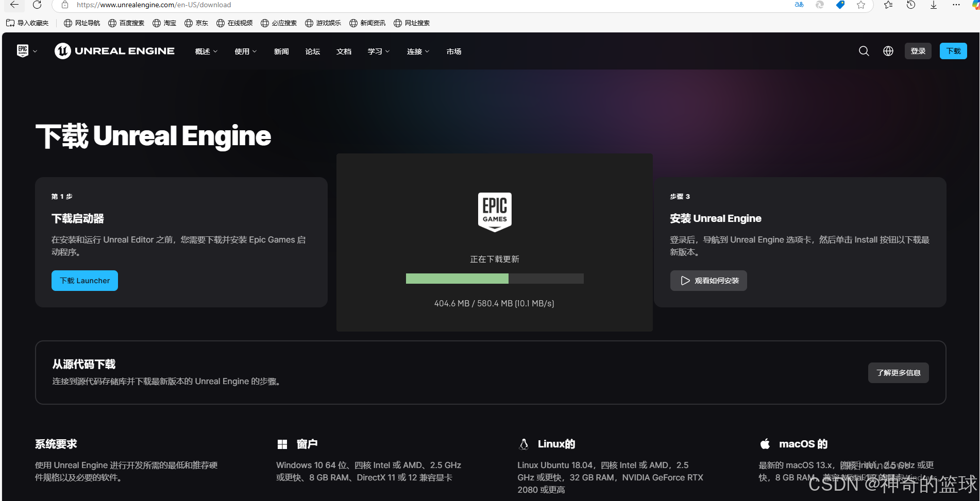Open the 网址搜索 bookmark
980x501 pixels.
tap(412, 23)
